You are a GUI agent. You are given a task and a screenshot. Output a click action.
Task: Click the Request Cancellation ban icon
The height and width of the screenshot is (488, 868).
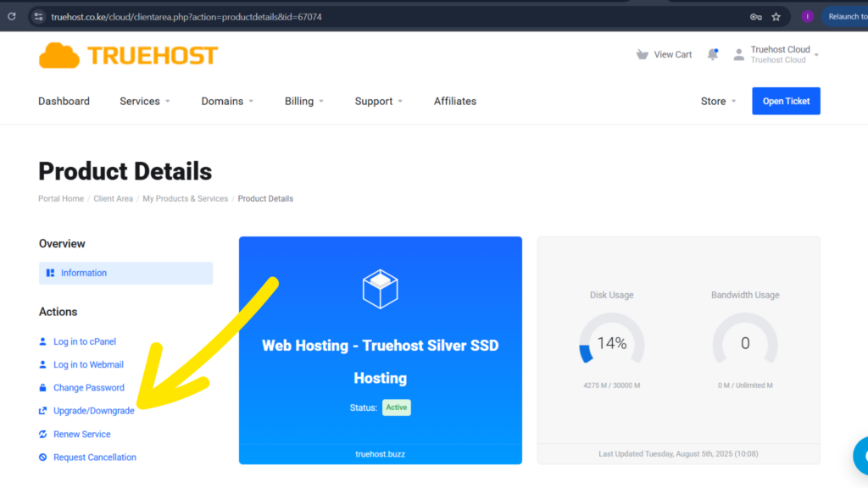42,457
